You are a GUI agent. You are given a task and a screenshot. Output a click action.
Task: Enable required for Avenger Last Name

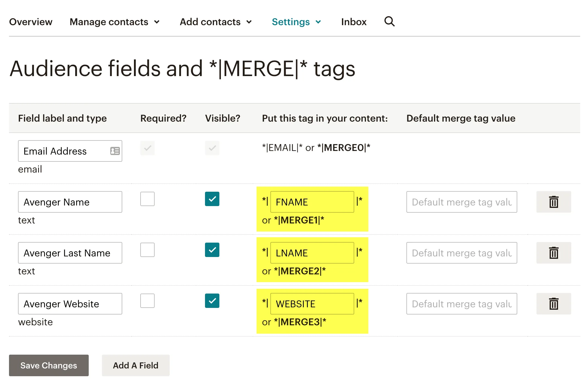147,250
